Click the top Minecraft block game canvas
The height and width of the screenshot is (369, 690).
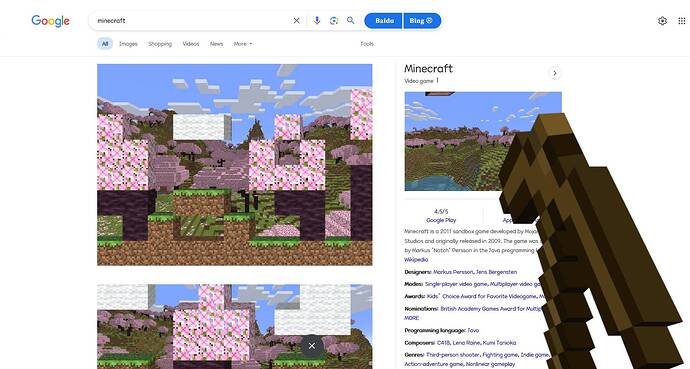coord(235,165)
